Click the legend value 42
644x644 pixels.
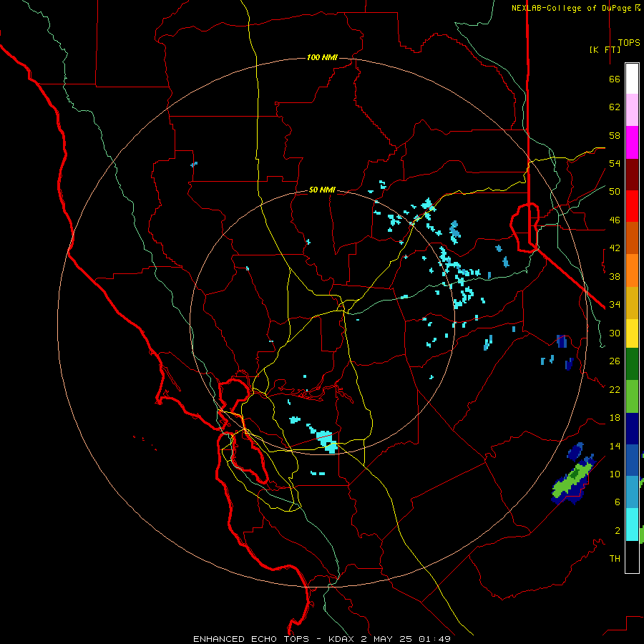615,248
